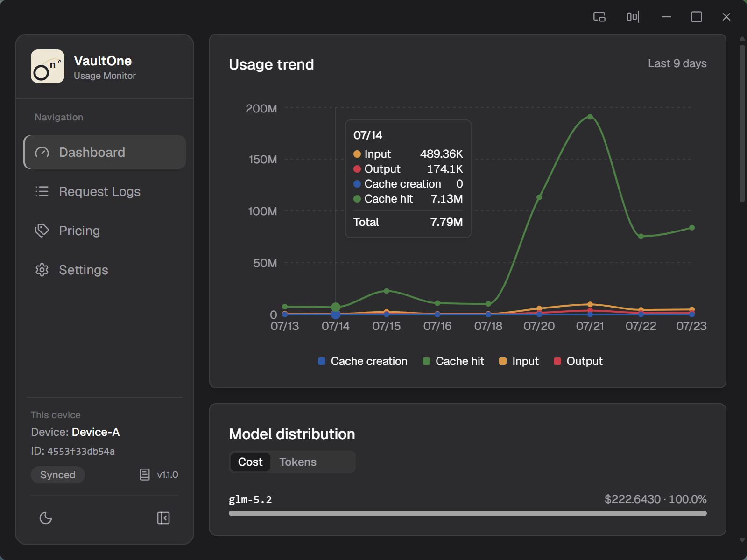Switch model distribution to Cost
The image size is (747, 560).
point(250,462)
